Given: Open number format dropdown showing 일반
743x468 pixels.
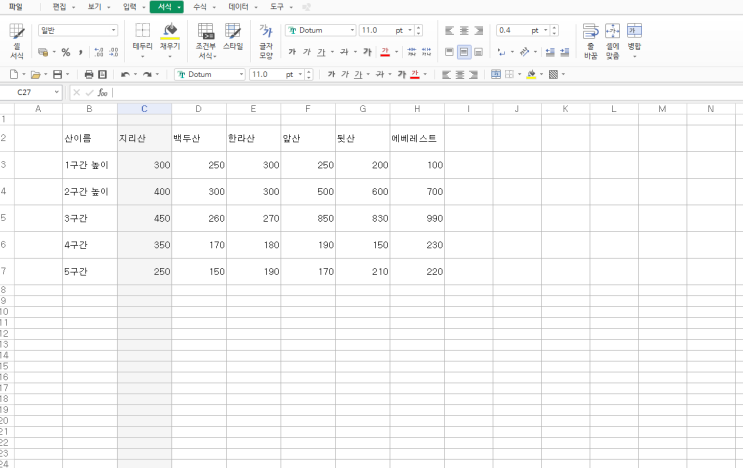Looking at the screenshot, I should click(x=78, y=30).
